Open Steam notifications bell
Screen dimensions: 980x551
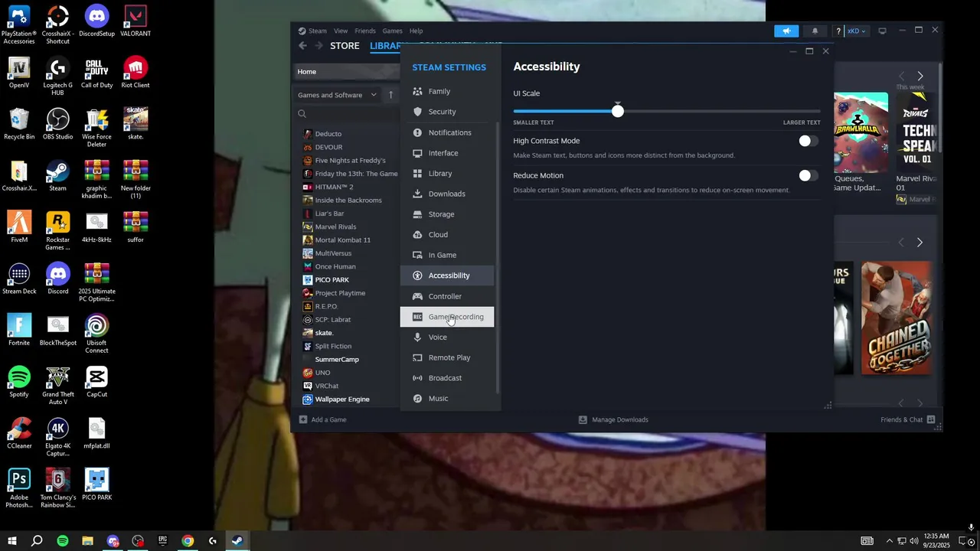coord(815,31)
